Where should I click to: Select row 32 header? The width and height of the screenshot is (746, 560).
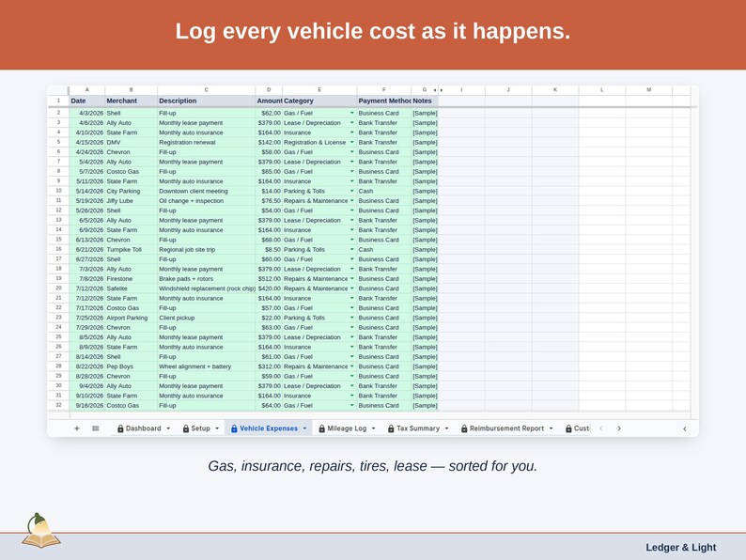coord(58,405)
